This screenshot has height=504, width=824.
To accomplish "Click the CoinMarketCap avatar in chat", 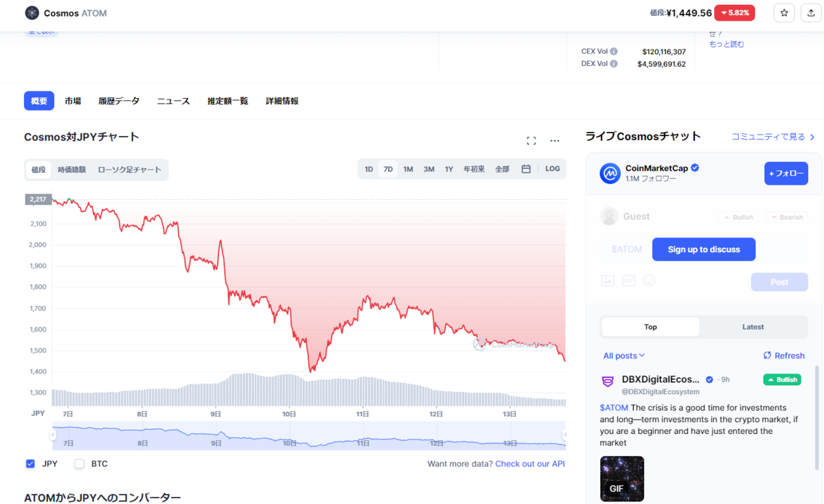I will (x=610, y=174).
